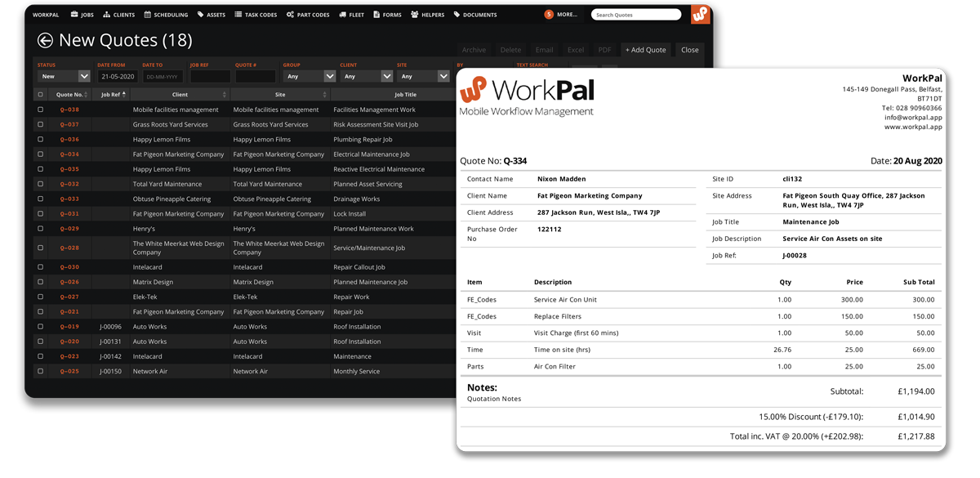Open the Part Codes menu
The width and height of the screenshot is (980, 478).
[308, 15]
